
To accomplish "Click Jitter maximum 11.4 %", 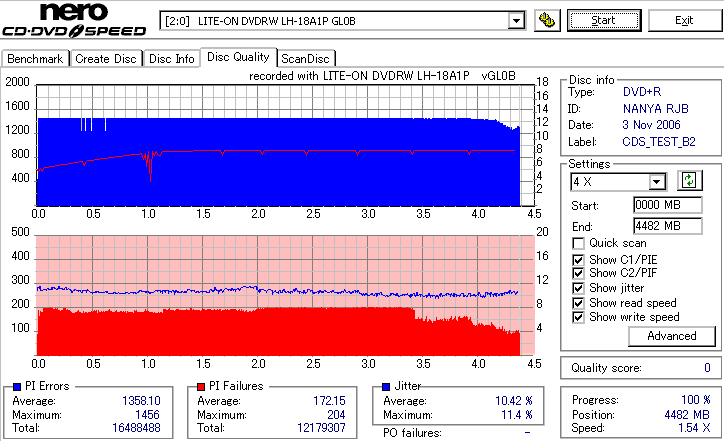I will pyautogui.click(x=517, y=415).
